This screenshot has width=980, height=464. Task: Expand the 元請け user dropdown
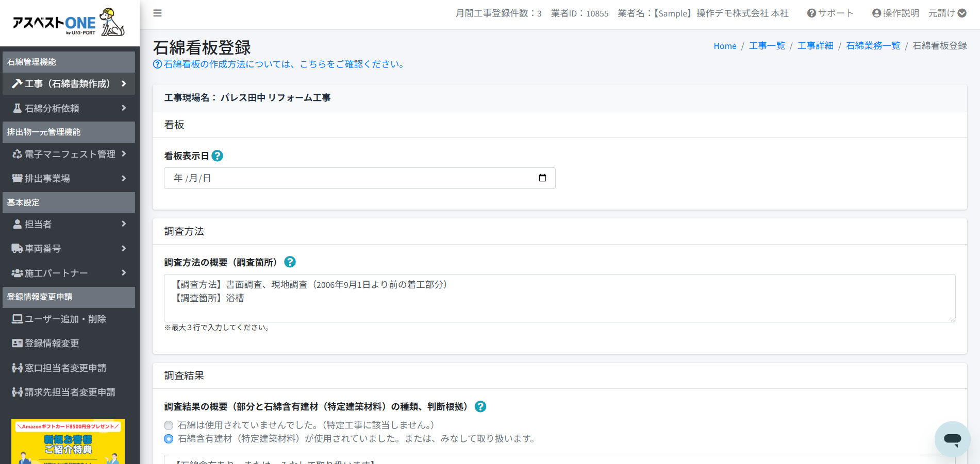pyautogui.click(x=947, y=13)
